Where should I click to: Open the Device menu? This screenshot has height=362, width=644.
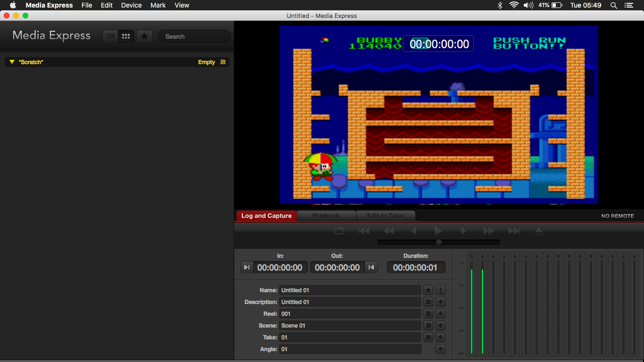[x=132, y=5]
